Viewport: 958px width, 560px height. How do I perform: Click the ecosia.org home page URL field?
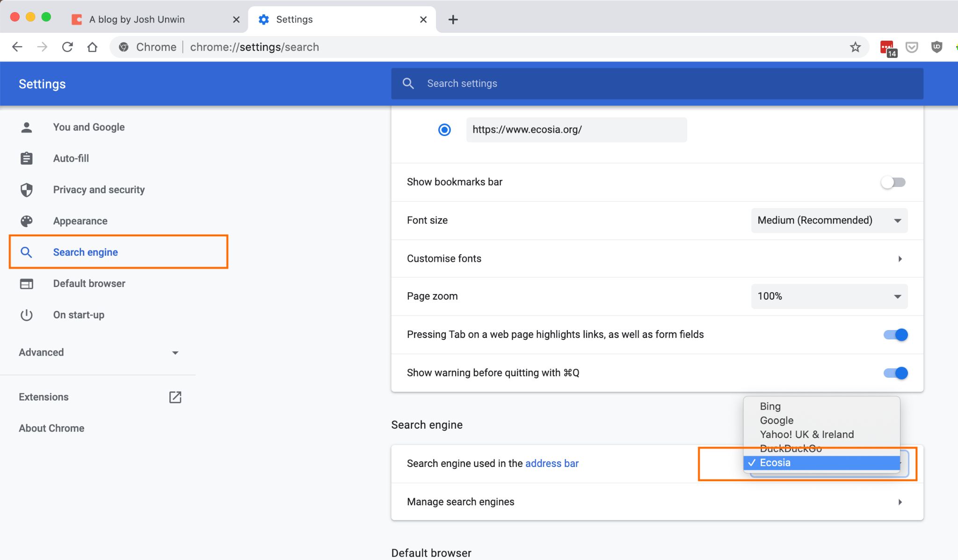pyautogui.click(x=576, y=129)
